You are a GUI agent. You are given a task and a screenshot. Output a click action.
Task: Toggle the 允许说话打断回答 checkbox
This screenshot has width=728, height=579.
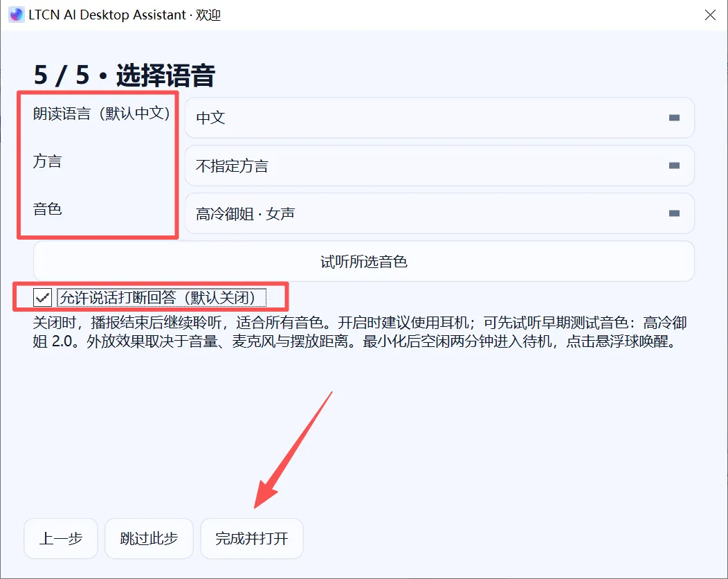42,297
